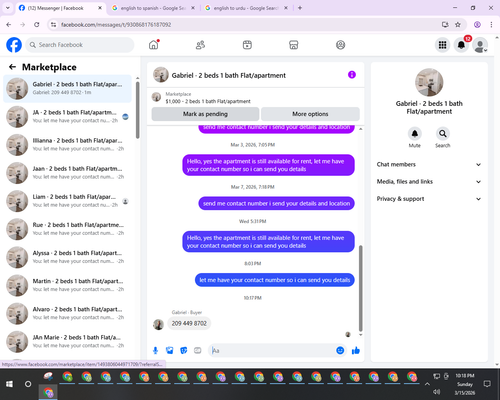Open a new browser tab
This screenshot has height=400, width=500.
tap(300, 8)
